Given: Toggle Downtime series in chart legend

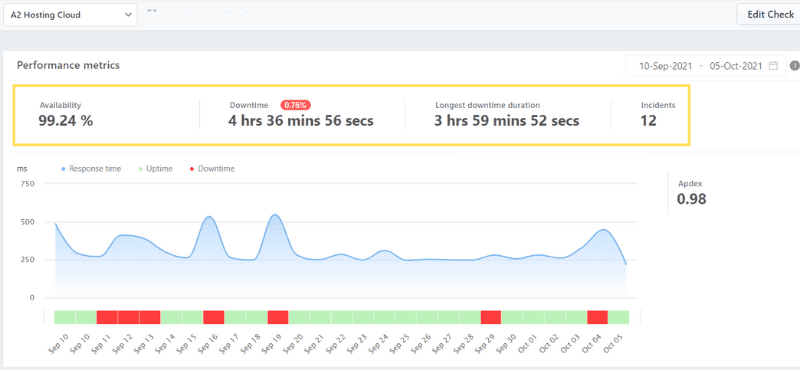Looking at the screenshot, I should point(212,169).
